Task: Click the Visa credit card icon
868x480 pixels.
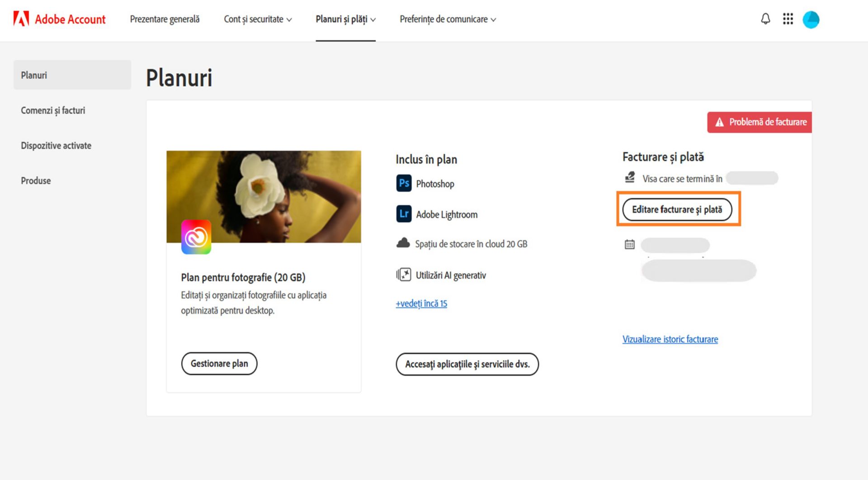Action: pos(630,177)
